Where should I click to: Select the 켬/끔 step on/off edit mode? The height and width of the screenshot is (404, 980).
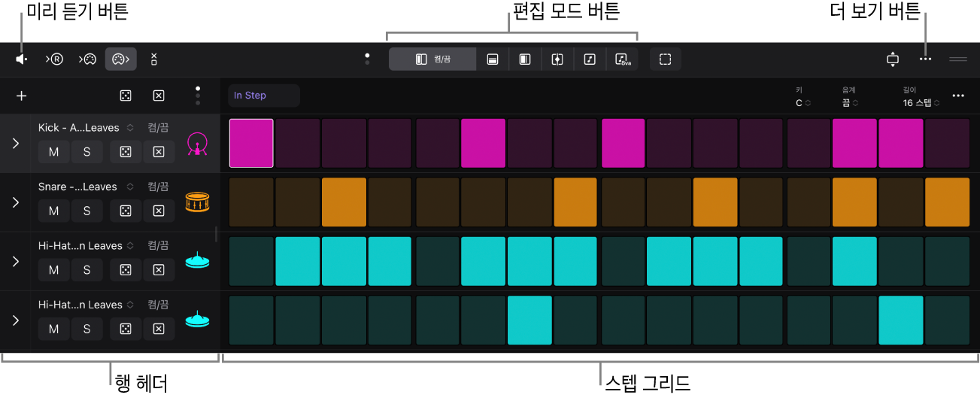point(432,59)
